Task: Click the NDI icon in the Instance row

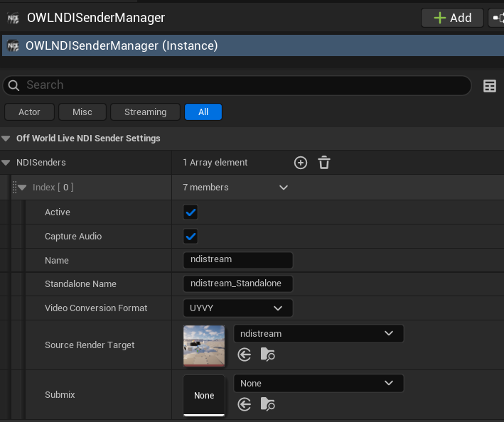Action: click(x=14, y=45)
